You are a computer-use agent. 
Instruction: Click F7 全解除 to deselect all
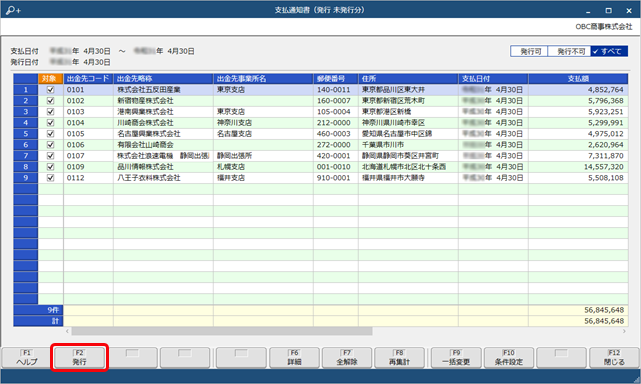(x=347, y=358)
